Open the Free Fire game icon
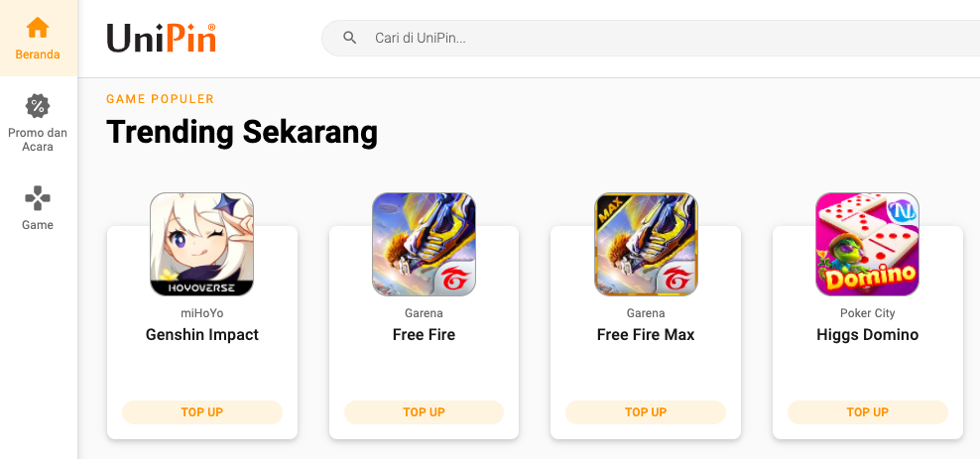 pyautogui.click(x=424, y=244)
